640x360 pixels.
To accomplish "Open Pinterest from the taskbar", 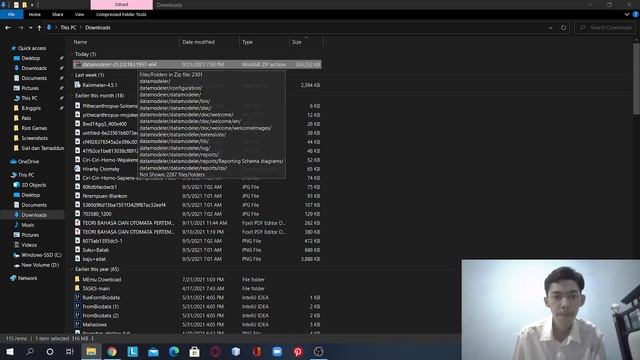I will coord(298,351).
